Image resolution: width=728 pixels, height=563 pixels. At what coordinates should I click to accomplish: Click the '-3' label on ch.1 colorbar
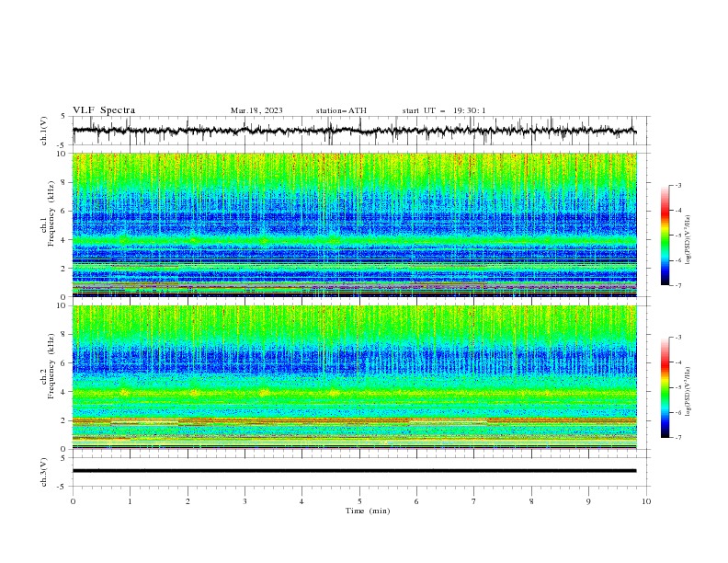click(677, 185)
